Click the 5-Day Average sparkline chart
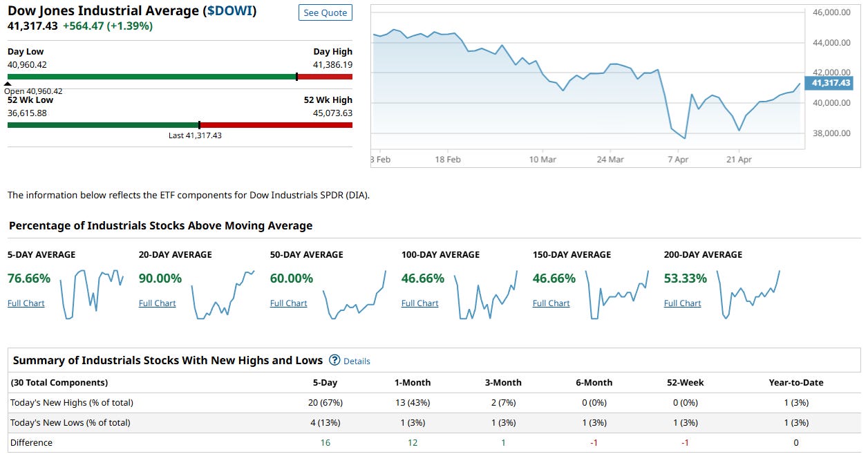The height and width of the screenshot is (463, 868). (x=92, y=294)
